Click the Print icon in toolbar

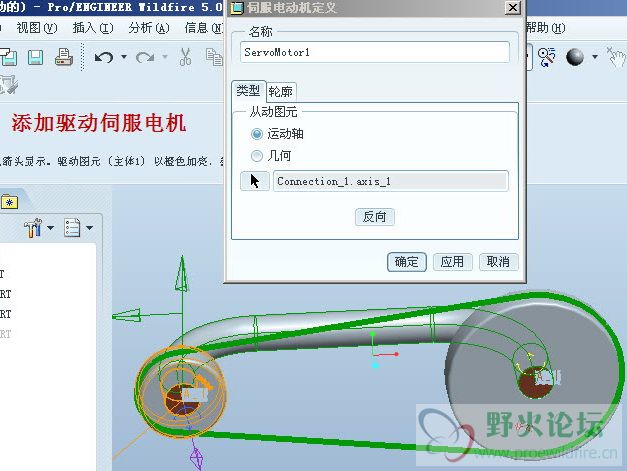64,57
